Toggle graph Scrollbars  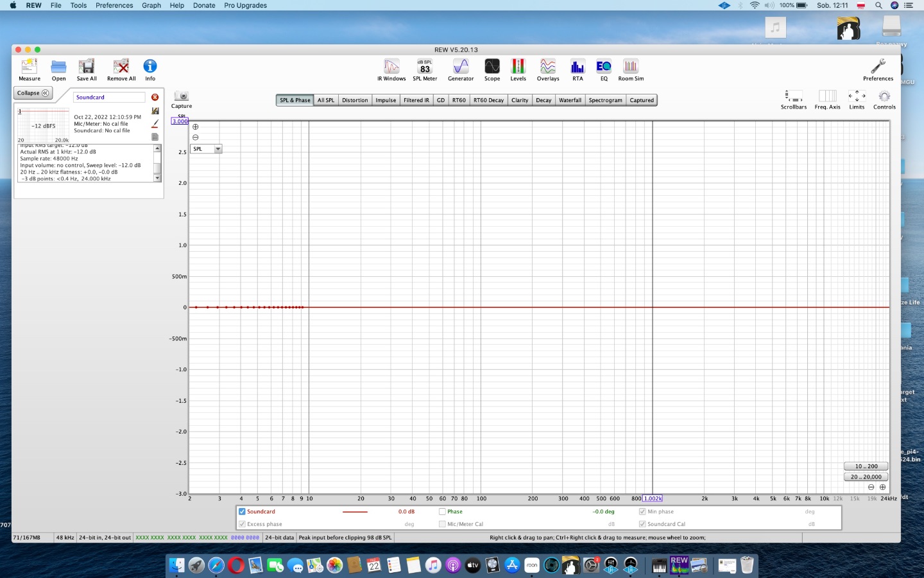point(794,100)
